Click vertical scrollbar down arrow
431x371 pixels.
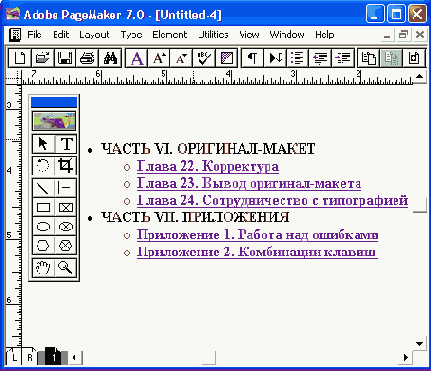(x=419, y=343)
